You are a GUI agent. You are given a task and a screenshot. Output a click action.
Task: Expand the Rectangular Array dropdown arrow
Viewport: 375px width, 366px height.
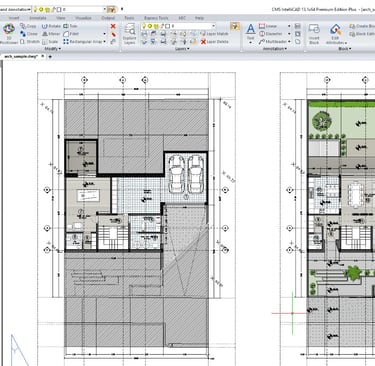104,42
